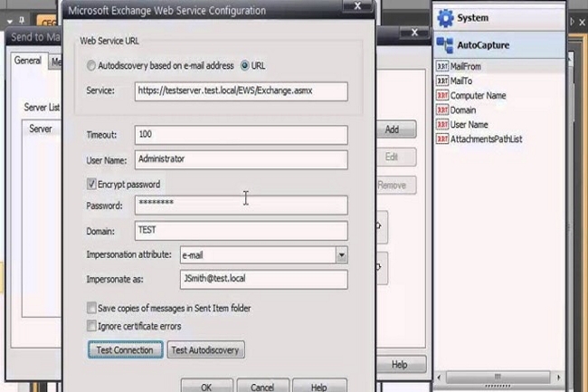The image size is (588, 392).
Task: Click the Add server button
Action: pyautogui.click(x=392, y=129)
